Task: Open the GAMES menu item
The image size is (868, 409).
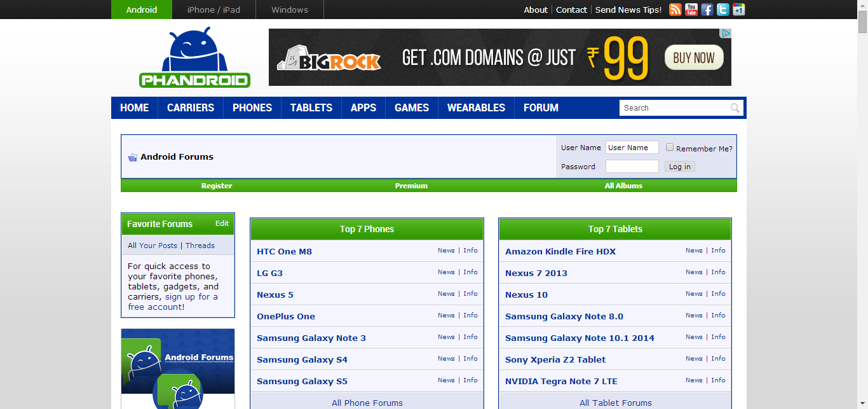Action: (412, 107)
